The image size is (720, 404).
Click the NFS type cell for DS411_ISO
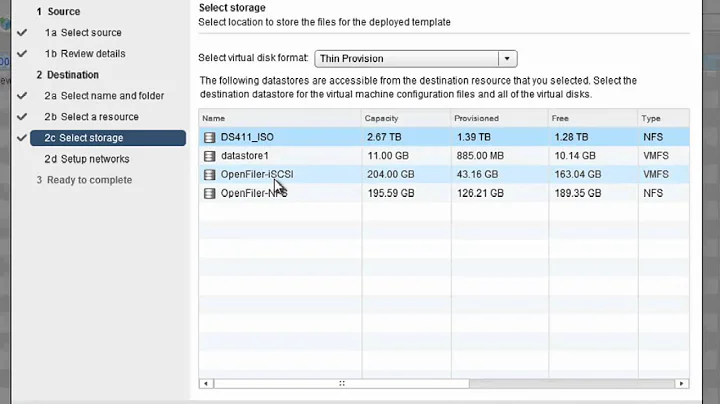[653, 137]
